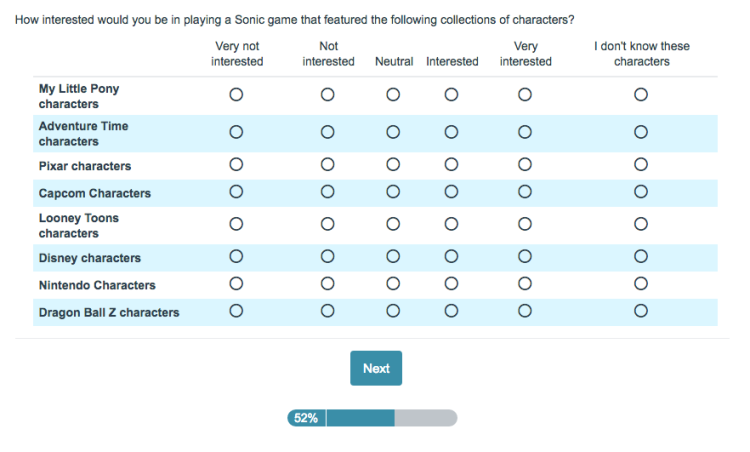Select 'Very not interested' for Disney characters
The image size is (750, 452).
point(237,257)
